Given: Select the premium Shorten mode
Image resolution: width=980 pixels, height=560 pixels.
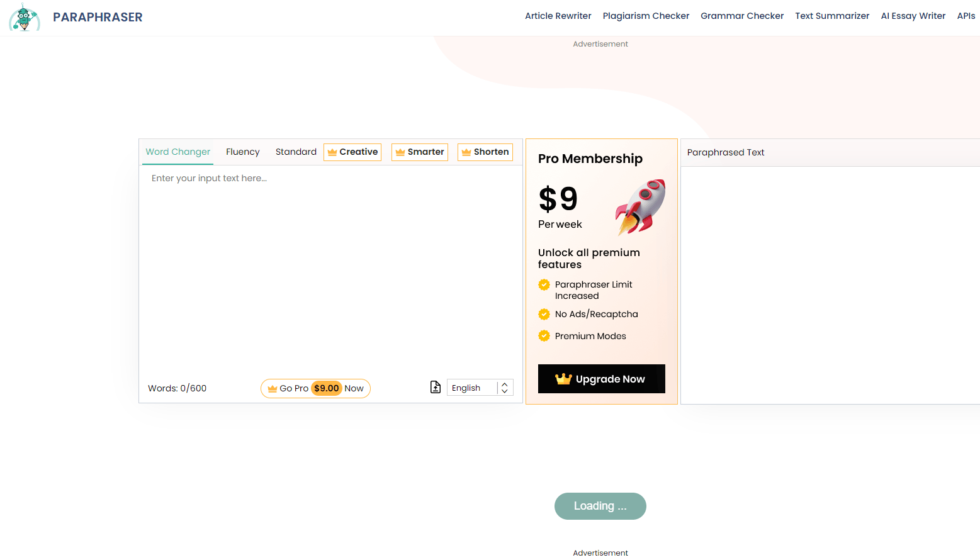Looking at the screenshot, I should tap(485, 152).
